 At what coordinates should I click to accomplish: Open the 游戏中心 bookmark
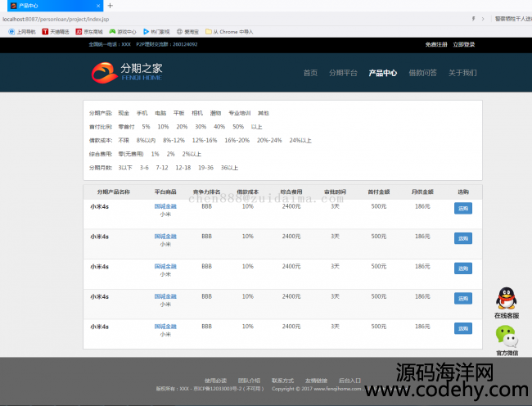pyautogui.click(x=123, y=32)
